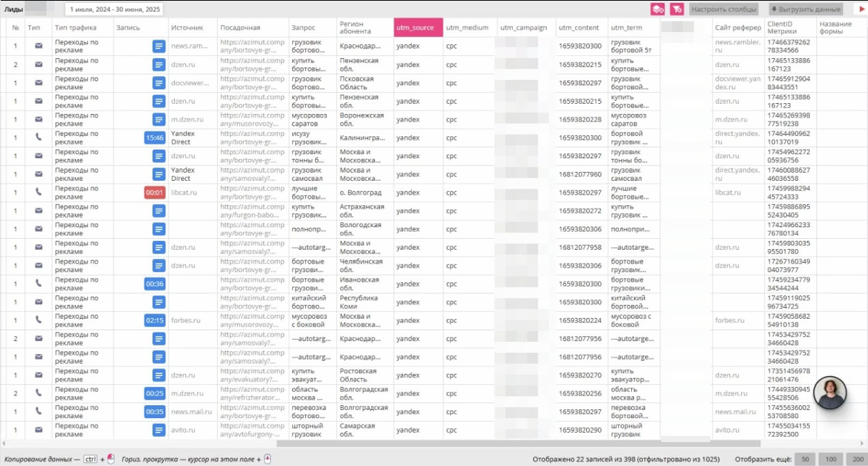This screenshot has width=868, height=466.
Task: Play the 15:46 call recording
Action: (155, 138)
